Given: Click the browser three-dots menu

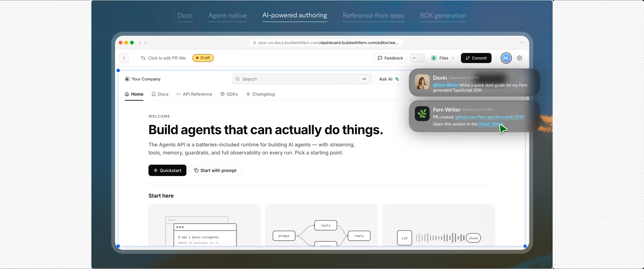Looking at the screenshot, I should tap(522, 43).
